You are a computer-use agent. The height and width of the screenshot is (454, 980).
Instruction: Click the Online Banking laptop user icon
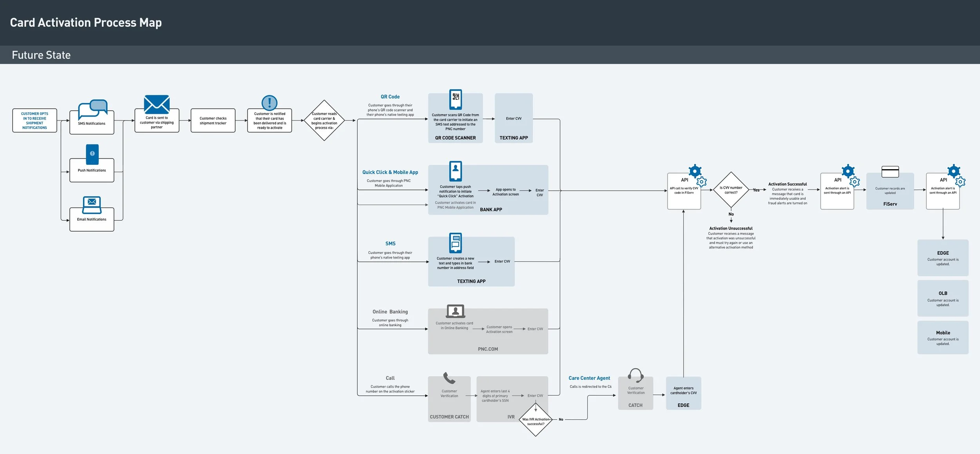point(455,311)
